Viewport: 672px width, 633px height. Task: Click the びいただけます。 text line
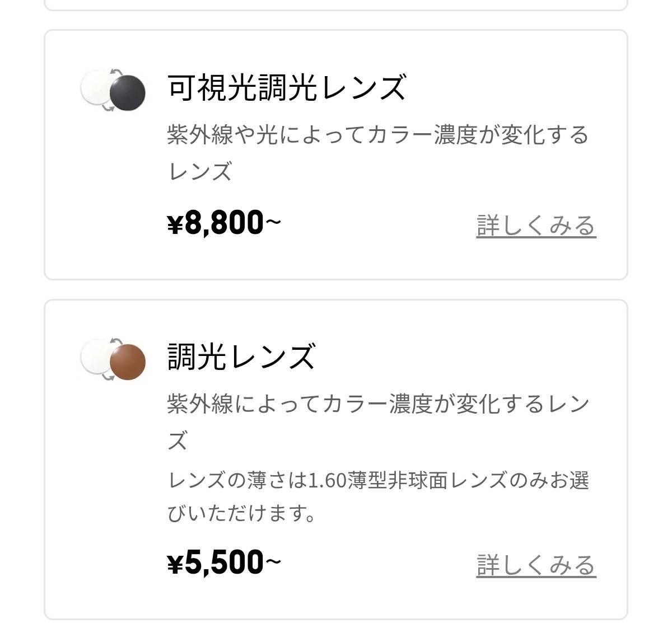pyautogui.click(x=242, y=513)
